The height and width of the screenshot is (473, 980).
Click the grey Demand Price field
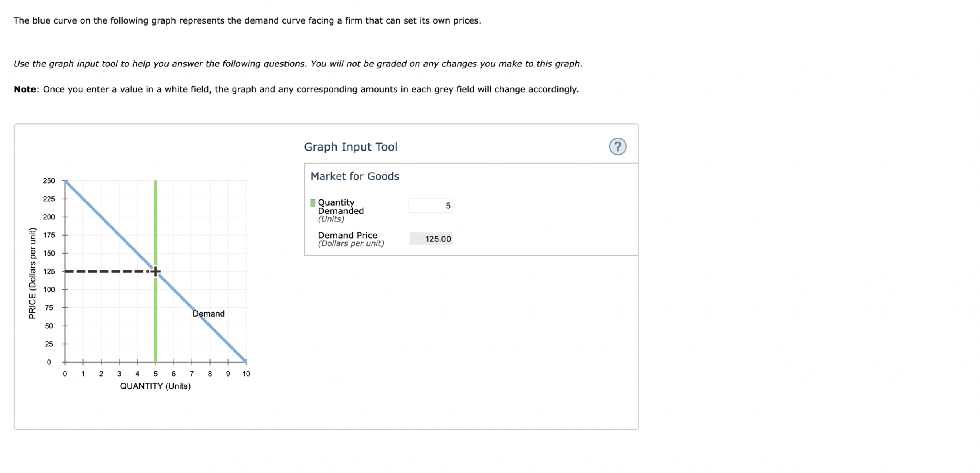(x=430, y=239)
